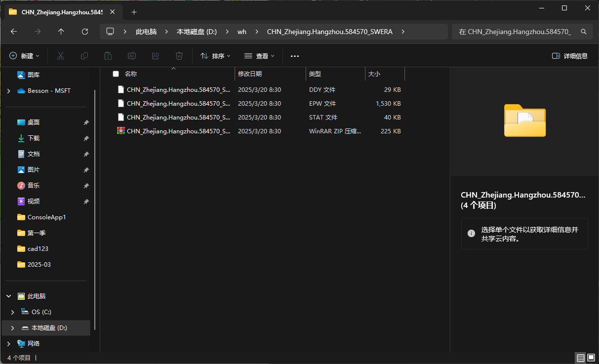Unpin 下载 using its pin icon
Image resolution: width=599 pixels, height=364 pixels.
[86, 138]
